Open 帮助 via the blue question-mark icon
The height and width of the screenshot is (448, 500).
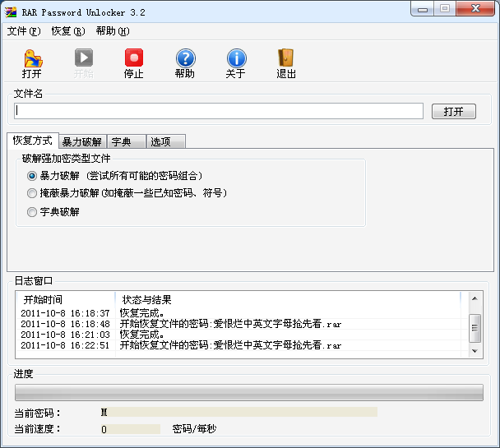tap(185, 58)
